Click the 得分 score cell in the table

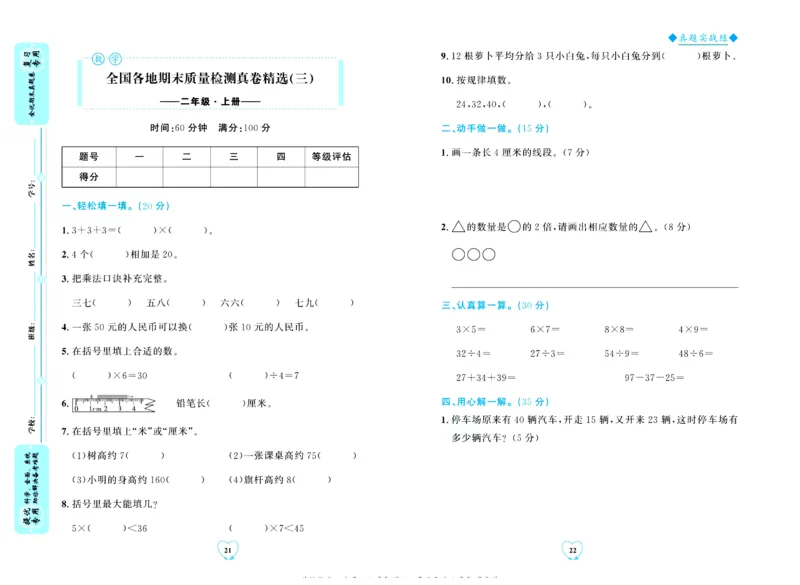[x=89, y=176]
